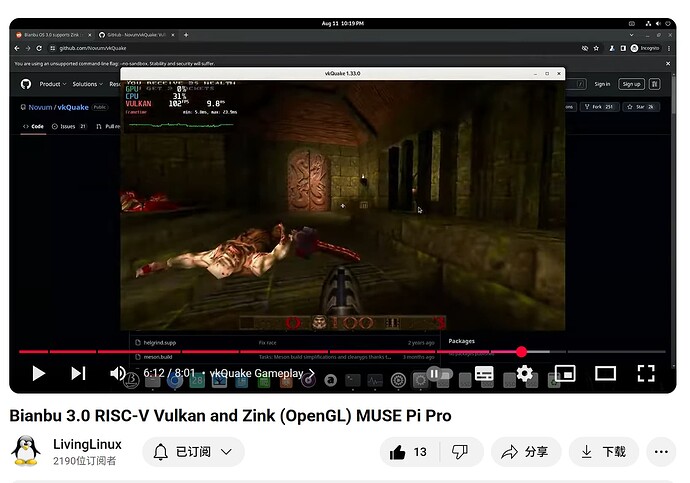
Task: Open the player settings gear
Action: [524, 373]
